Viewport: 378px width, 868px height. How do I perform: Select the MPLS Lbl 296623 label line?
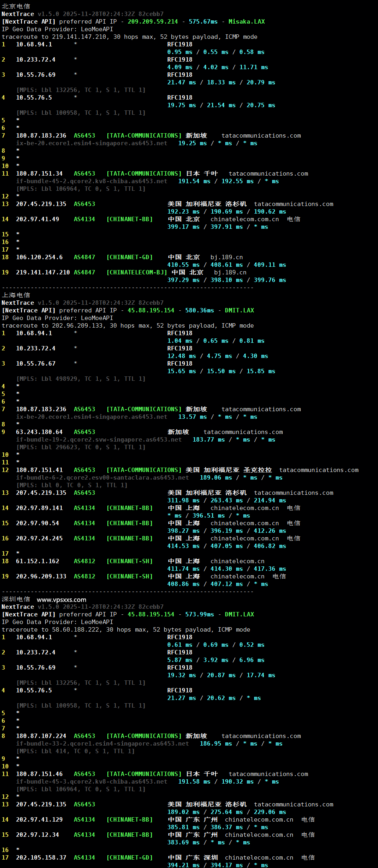[81, 447]
